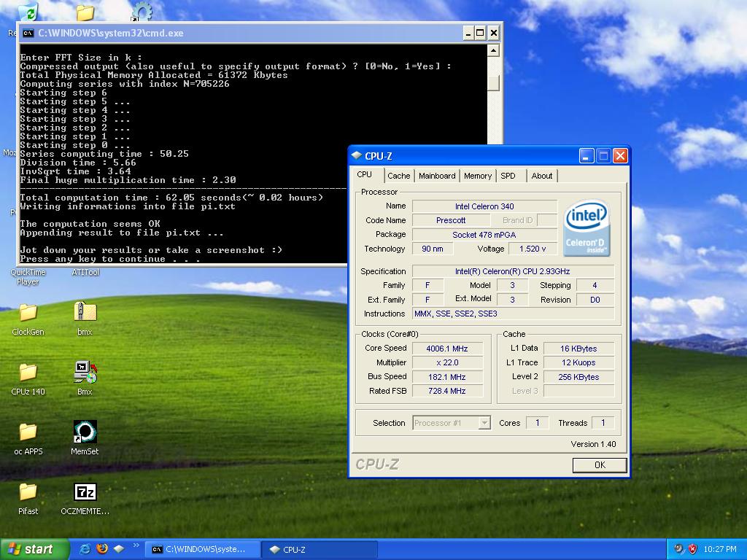
Task: Click the Code Name value 'Prescott'
Action: click(451, 220)
